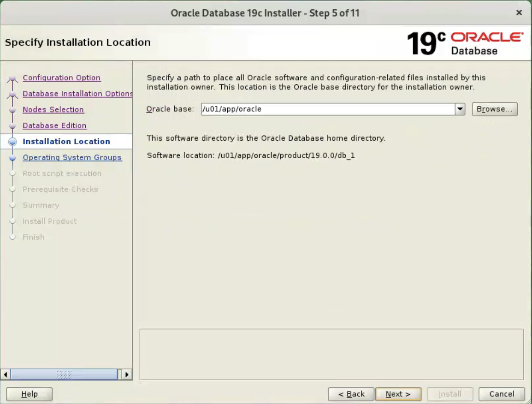Screen dimensions: 532x404
Task: Open Operating System Groups step
Action: [x=72, y=158]
